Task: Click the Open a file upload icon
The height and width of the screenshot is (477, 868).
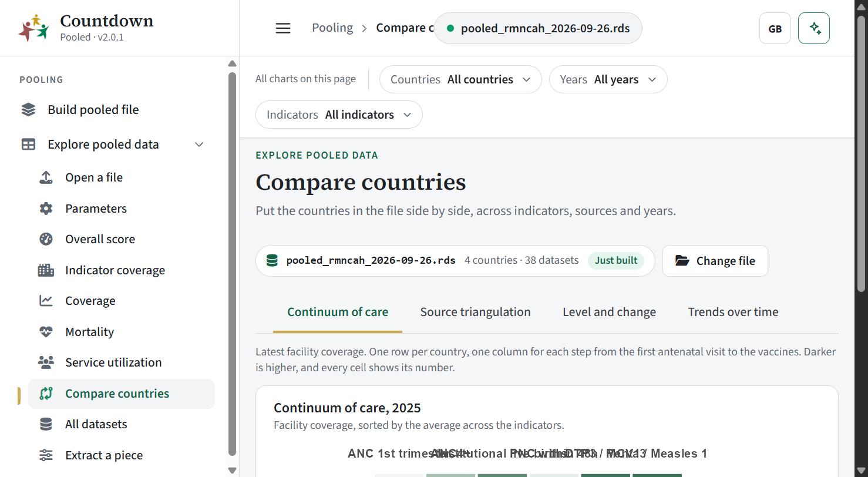Action: 46,177
